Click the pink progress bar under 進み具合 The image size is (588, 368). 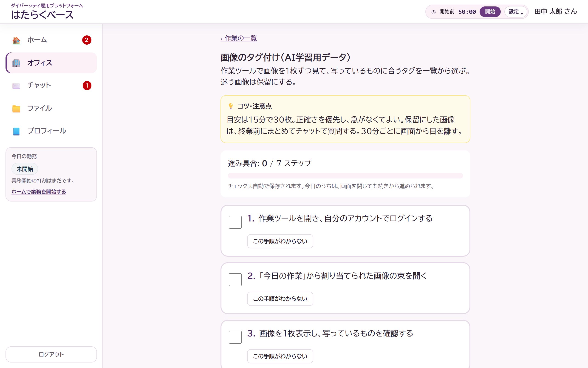tap(345, 175)
